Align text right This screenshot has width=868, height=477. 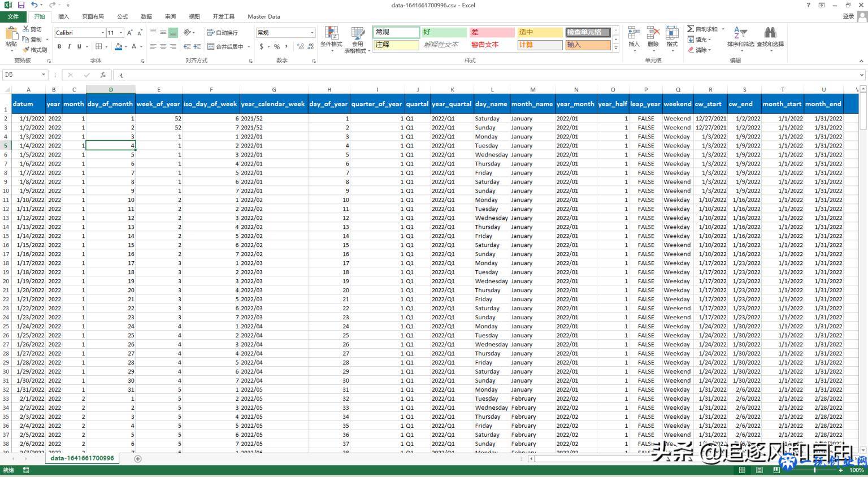tap(173, 46)
